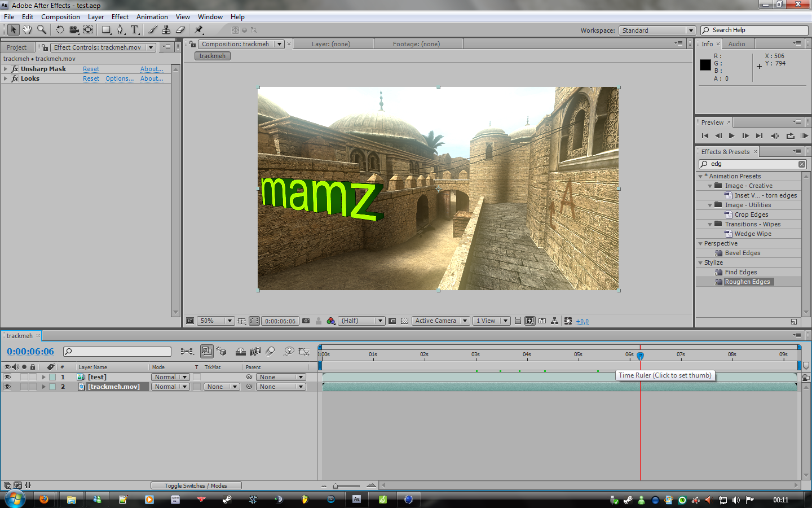
Task: Toggle Frame Blending for the composition
Action: [255, 351]
